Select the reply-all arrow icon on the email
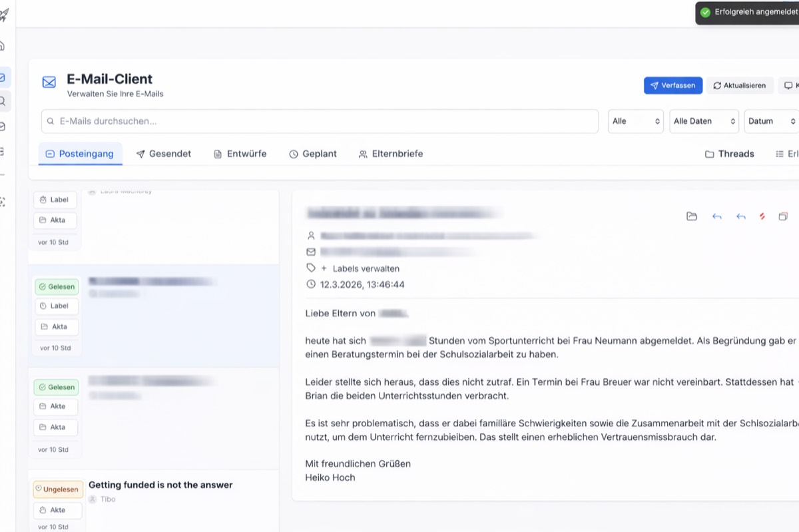The height and width of the screenshot is (532, 799). pyautogui.click(x=740, y=216)
